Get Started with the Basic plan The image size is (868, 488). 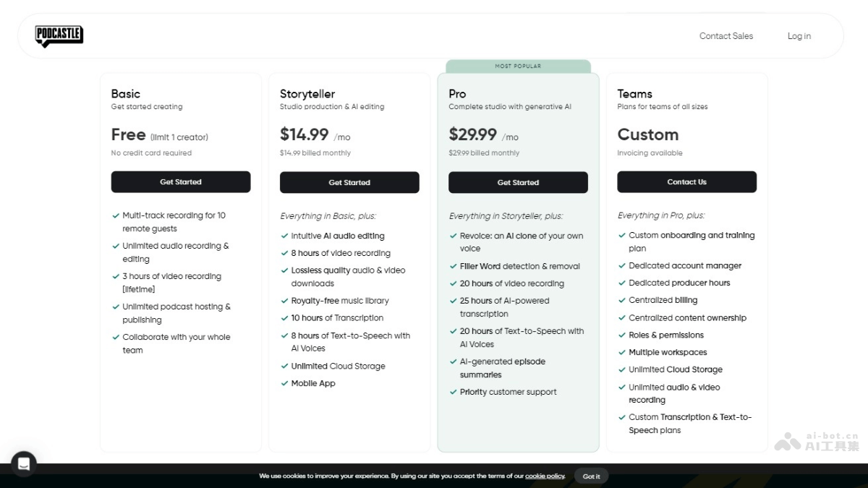pyautogui.click(x=181, y=182)
